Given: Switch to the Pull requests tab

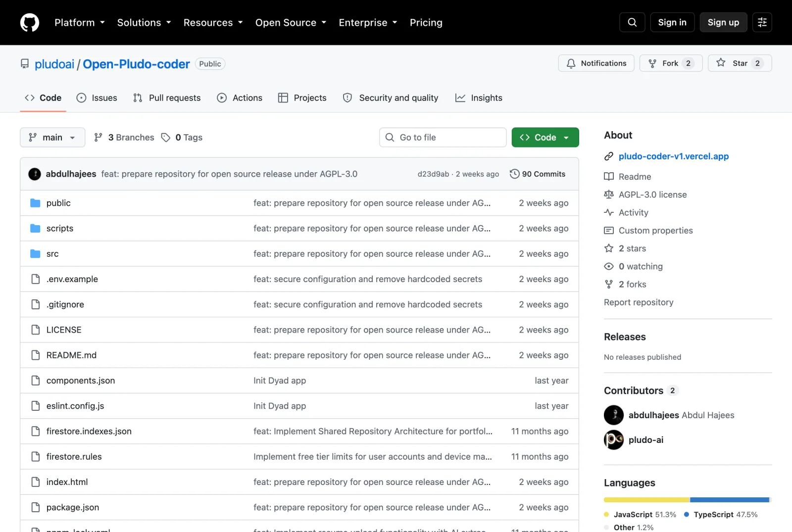Looking at the screenshot, I should [167, 98].
